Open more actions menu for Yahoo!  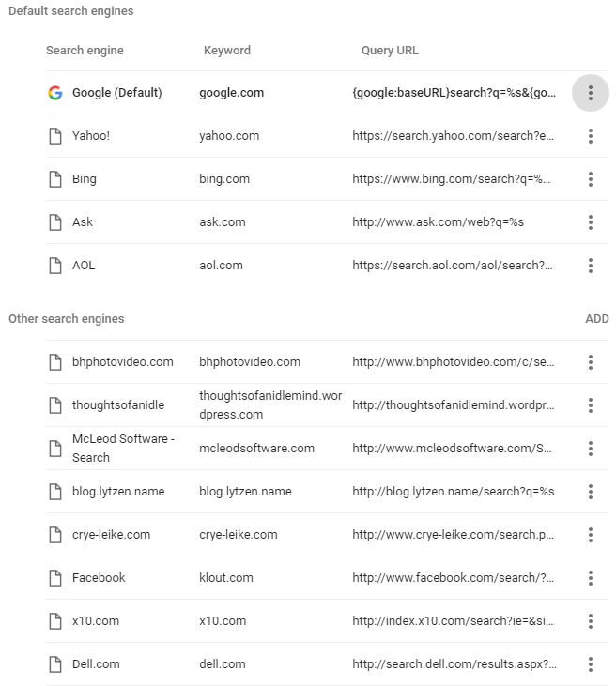click(591, 136)
